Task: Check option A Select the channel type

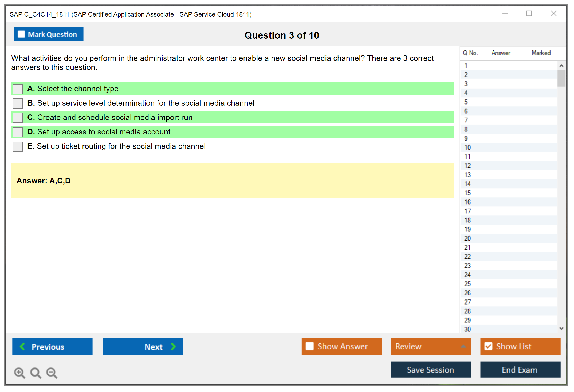Action: (x=18, y=89)
